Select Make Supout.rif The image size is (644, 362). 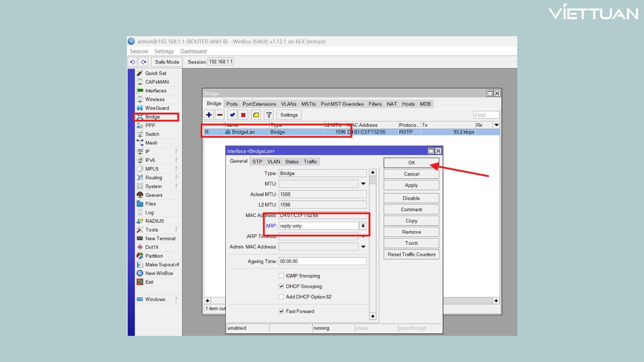click(162, 264)
